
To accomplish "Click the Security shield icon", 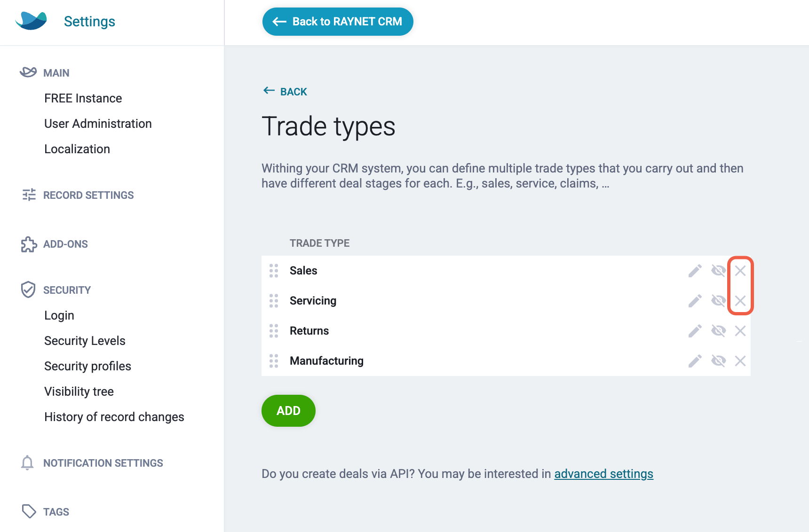I will point(28,289).
